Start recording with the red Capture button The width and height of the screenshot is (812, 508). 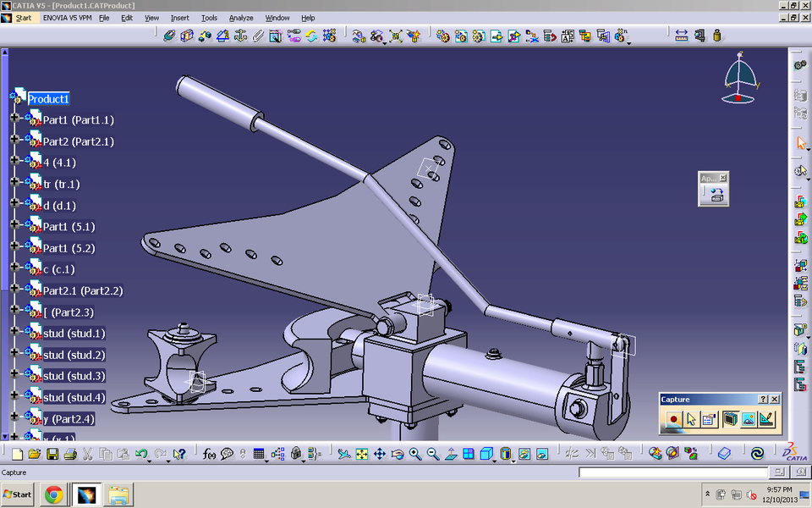(673, 417)
